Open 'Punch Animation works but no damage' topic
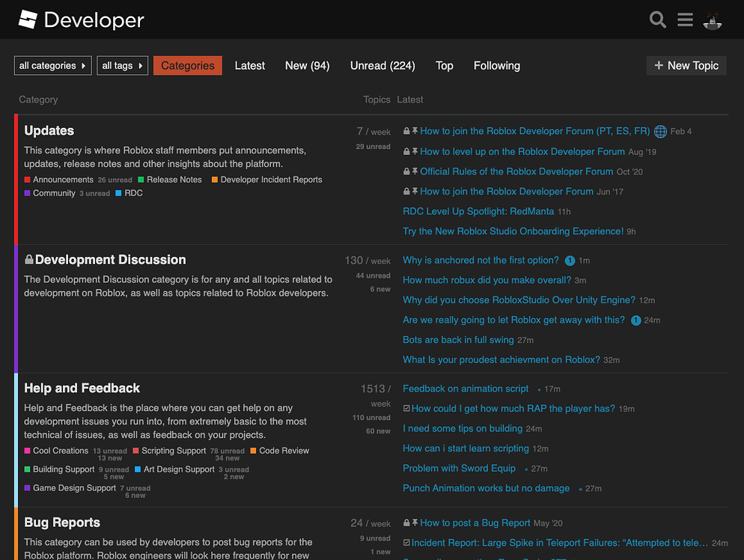This screenshot has width=744, height=560. [x=487, y=488]
